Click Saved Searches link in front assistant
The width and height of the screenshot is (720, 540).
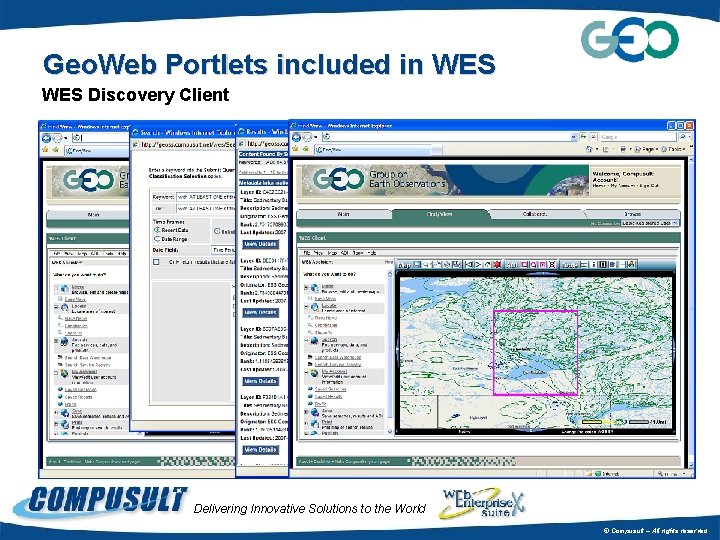[x=330, y=389]
